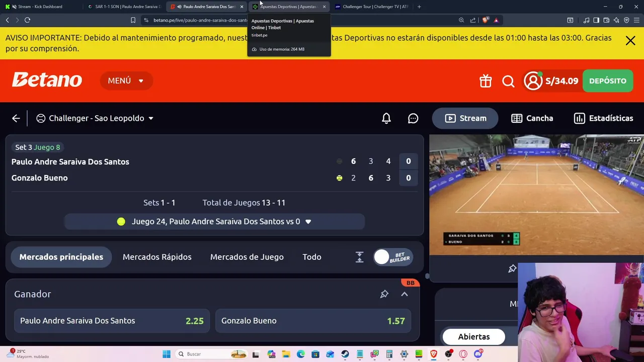The width and height of the screenshot is (644, 362).
Task: Open the live chat bubble icon
Action: (x=413, y=118)
